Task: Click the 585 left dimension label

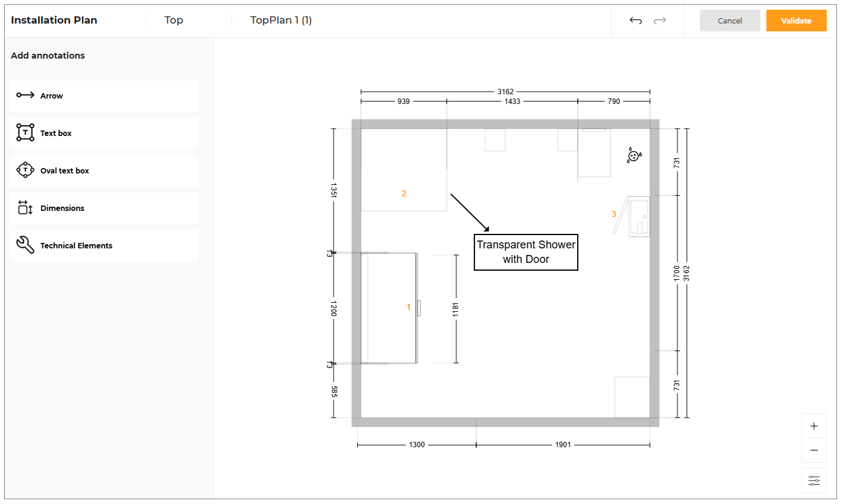Action: [x=334, y=392]
